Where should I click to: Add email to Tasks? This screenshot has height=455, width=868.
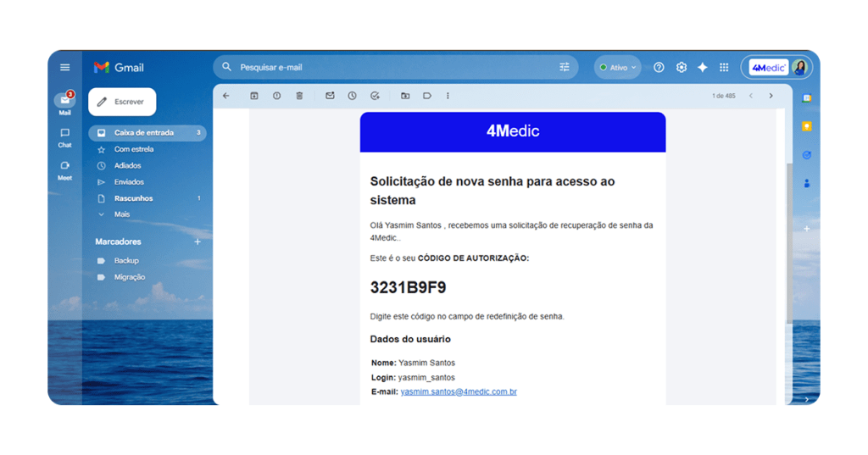pyautogui.click(x=375, y=96)
